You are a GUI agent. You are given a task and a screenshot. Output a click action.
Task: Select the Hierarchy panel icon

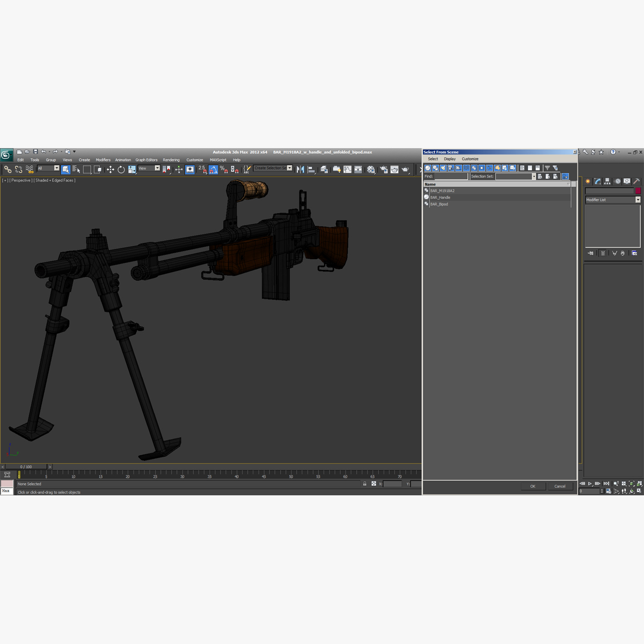point(607,181)
